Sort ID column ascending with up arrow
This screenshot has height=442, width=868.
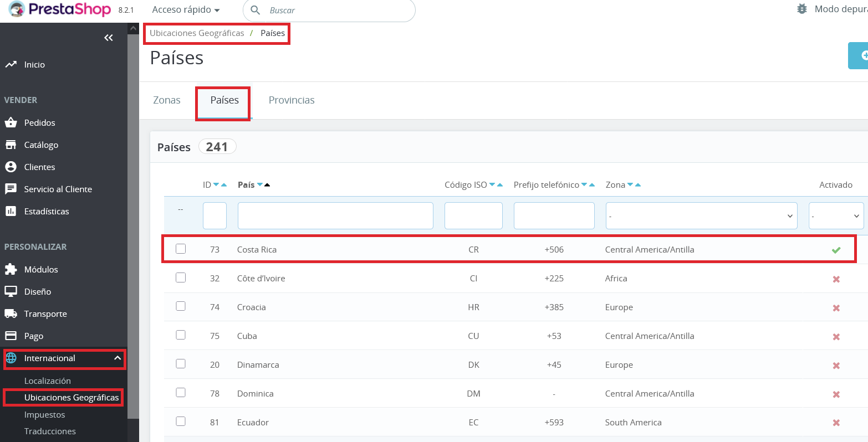point(224,185)
